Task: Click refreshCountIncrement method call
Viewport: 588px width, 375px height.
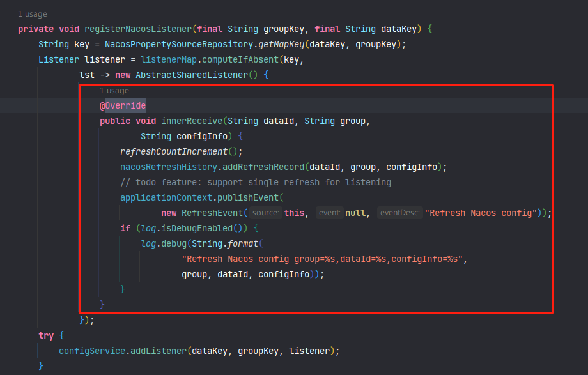Action: [174, 152]
